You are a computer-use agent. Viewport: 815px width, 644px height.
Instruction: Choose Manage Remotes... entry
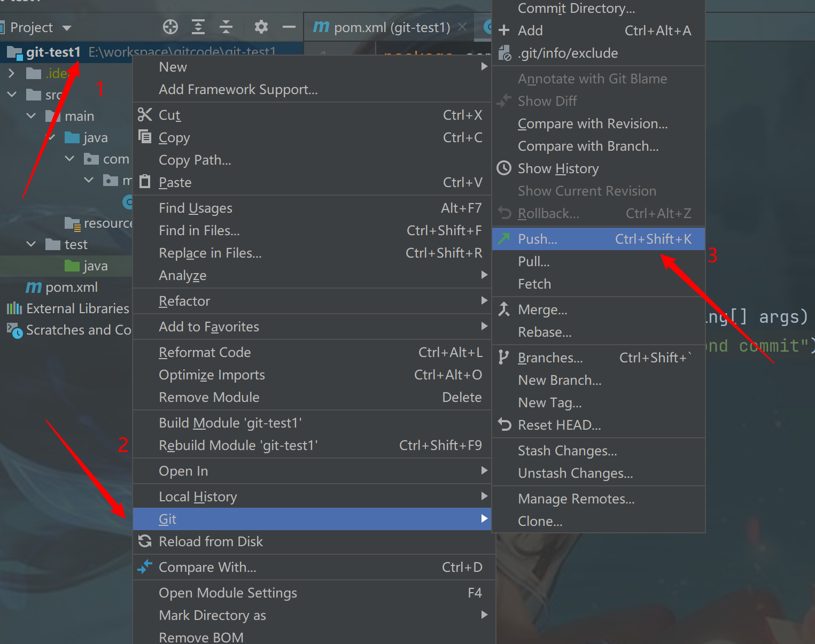click(599, 499)
